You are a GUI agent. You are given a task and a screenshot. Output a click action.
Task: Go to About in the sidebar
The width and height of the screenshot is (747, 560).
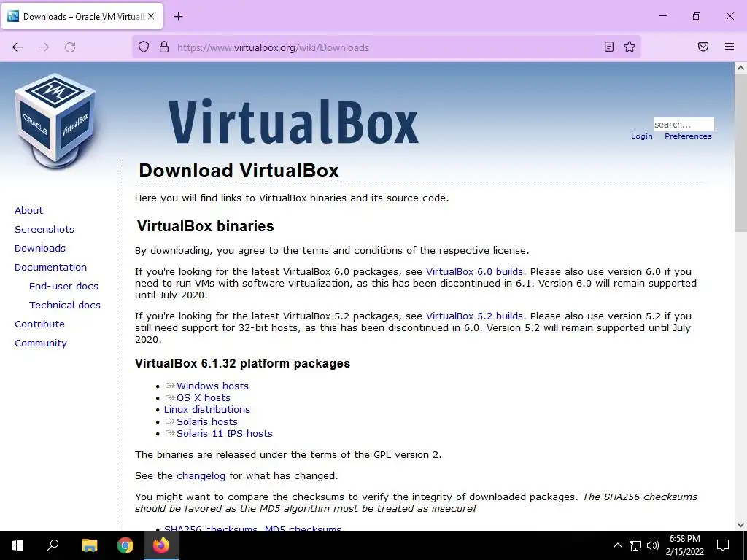pos(28,211)
